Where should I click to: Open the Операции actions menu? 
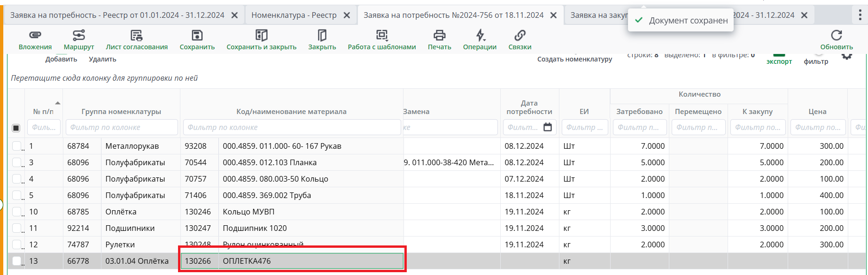[x=480, y=36]
